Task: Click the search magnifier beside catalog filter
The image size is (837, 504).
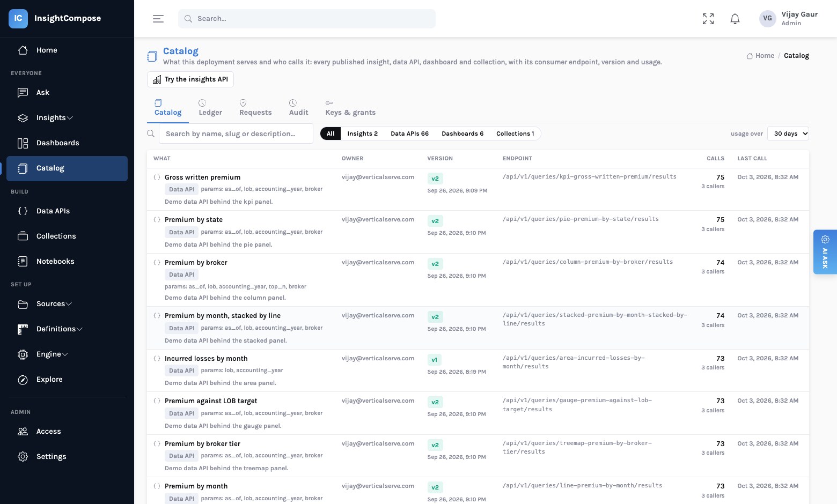Action: tap(151, 134)
